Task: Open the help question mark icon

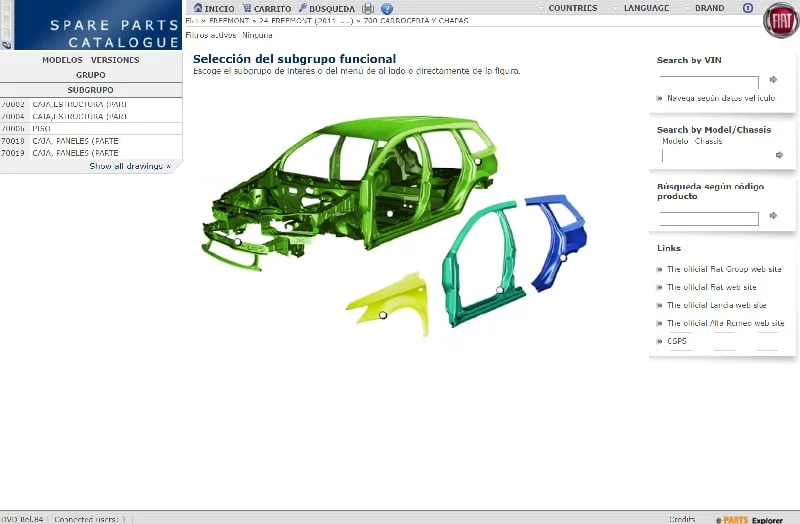Action: (387, 9)
